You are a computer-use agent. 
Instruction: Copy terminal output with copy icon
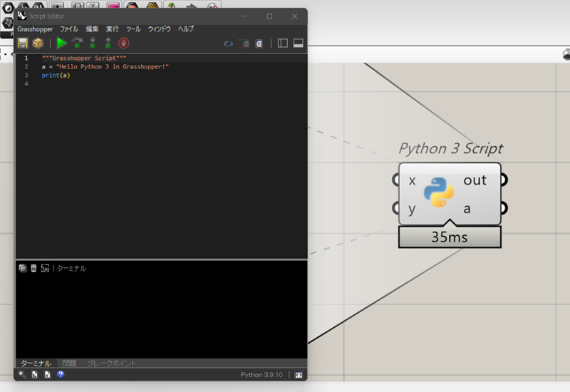click(23, 268)
